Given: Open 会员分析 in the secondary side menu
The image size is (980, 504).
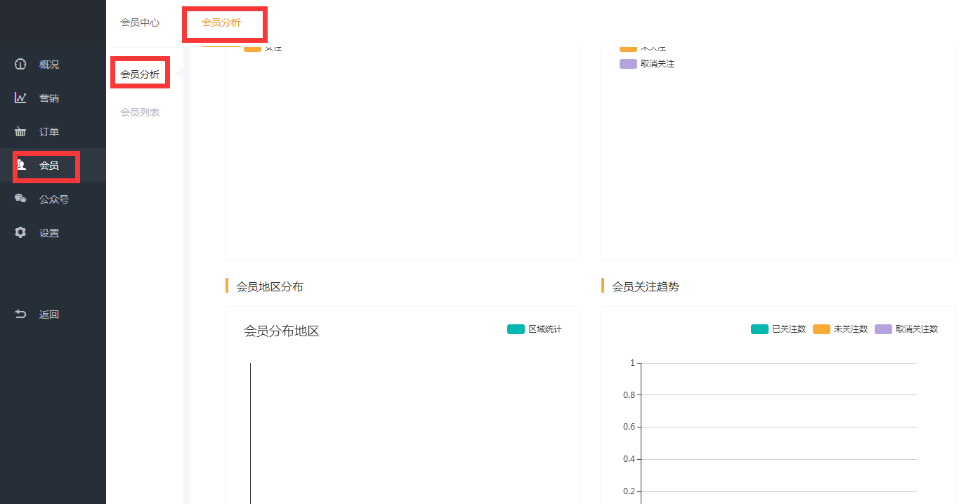Looking at the screenshot, I should [x=140, y=74].
